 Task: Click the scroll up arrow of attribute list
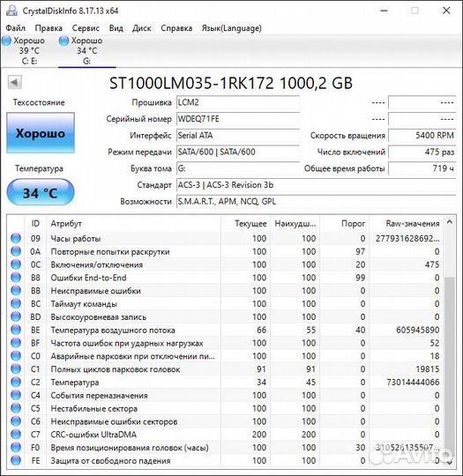[x=449, y=222]
